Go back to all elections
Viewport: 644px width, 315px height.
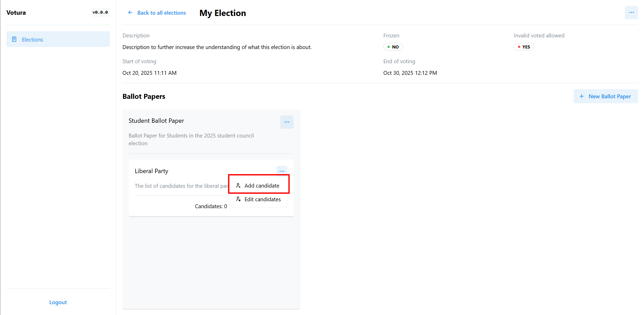coord(161,13)
